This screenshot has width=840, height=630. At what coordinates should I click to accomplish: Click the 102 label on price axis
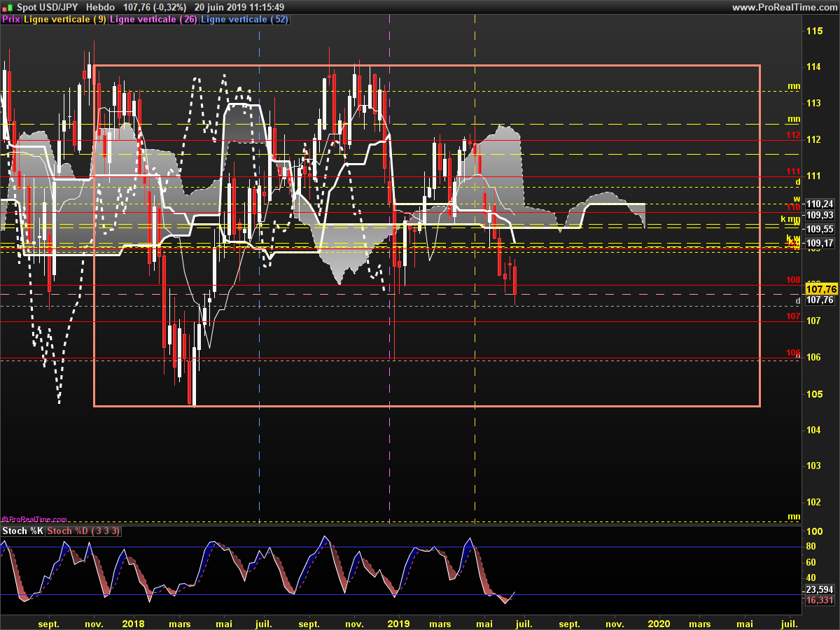[x=814, y=503]
